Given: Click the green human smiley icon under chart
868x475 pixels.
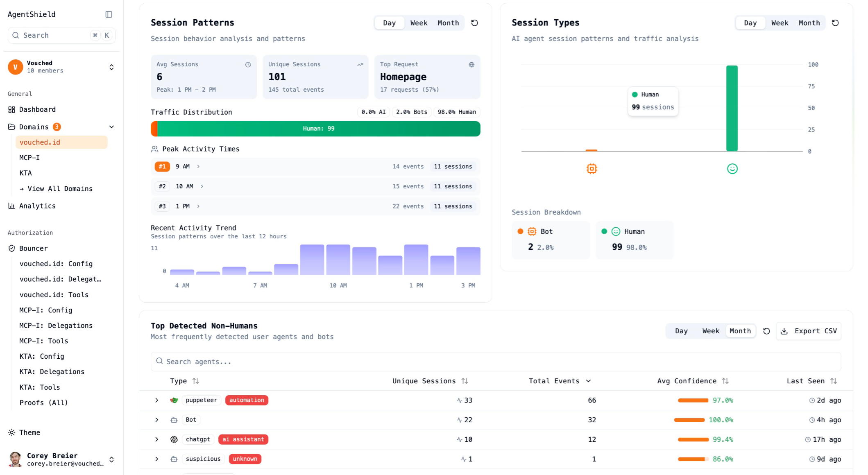Looking at the screenshot, I should (732, 169).
